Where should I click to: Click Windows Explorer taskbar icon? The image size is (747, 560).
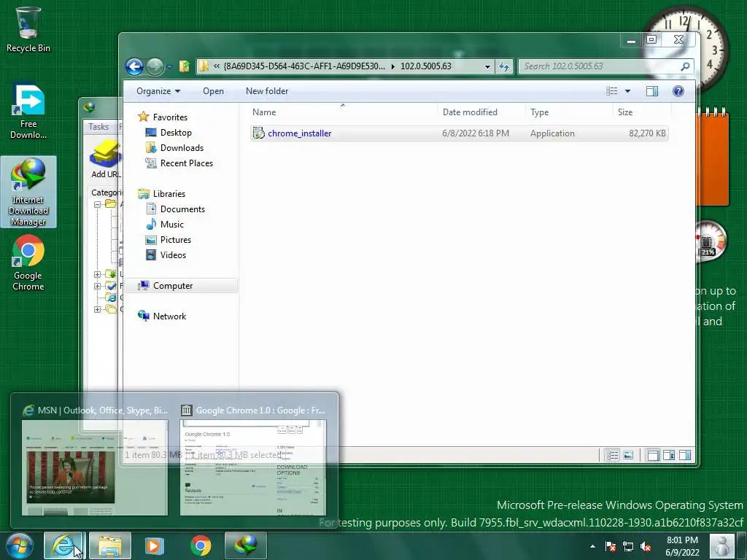coord(109,545)
